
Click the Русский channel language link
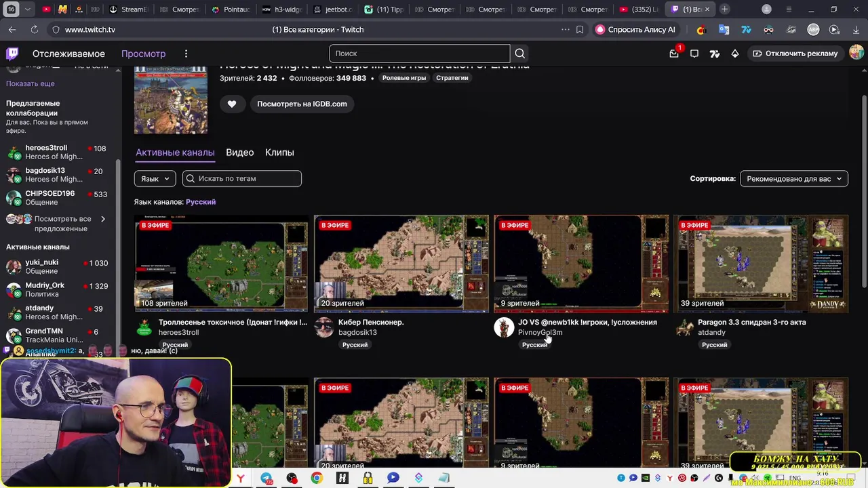[x=201, y=202]
